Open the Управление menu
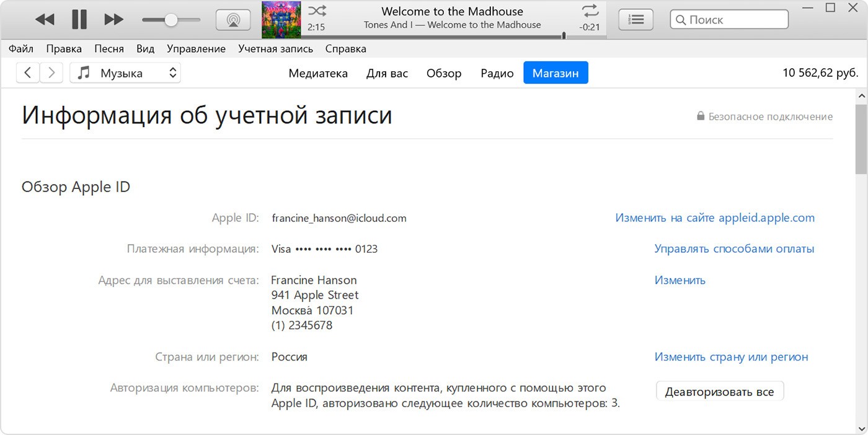The image size is (868, 435). [196, 48]
